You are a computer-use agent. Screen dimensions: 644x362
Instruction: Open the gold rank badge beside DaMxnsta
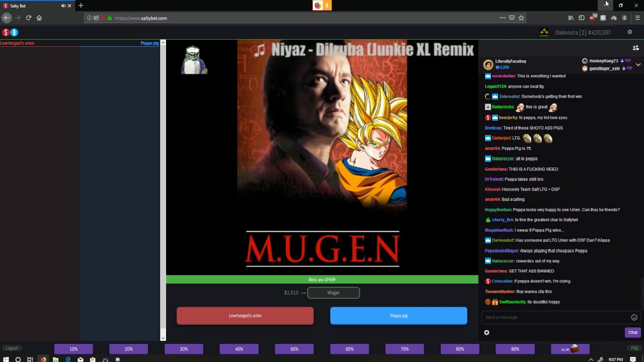[x=544, y=32]
